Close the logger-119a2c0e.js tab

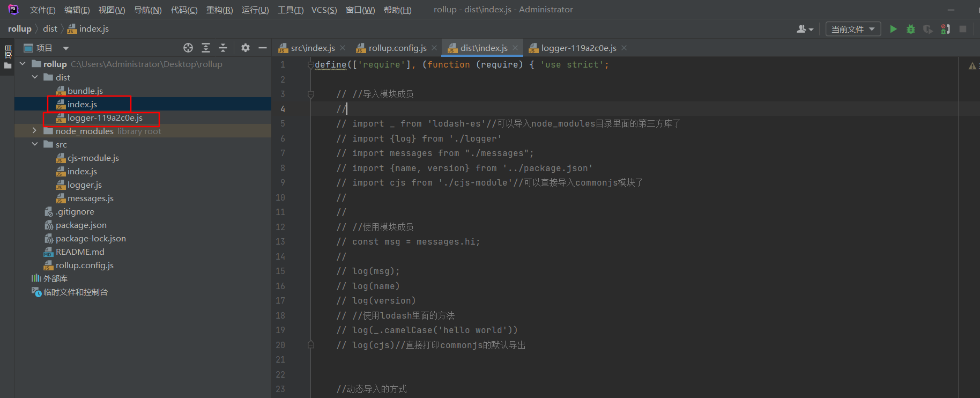(624, 48)
